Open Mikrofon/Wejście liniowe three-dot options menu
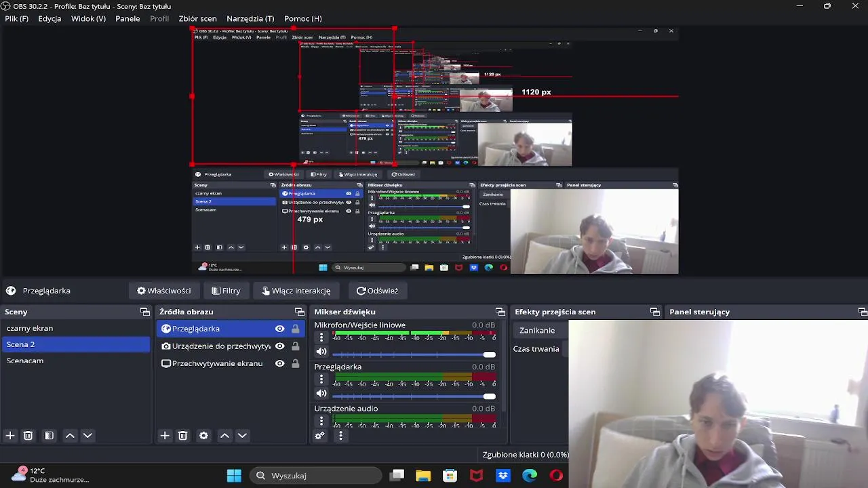The width and height of the screenshot is (868, 488). tap(321, 338)
